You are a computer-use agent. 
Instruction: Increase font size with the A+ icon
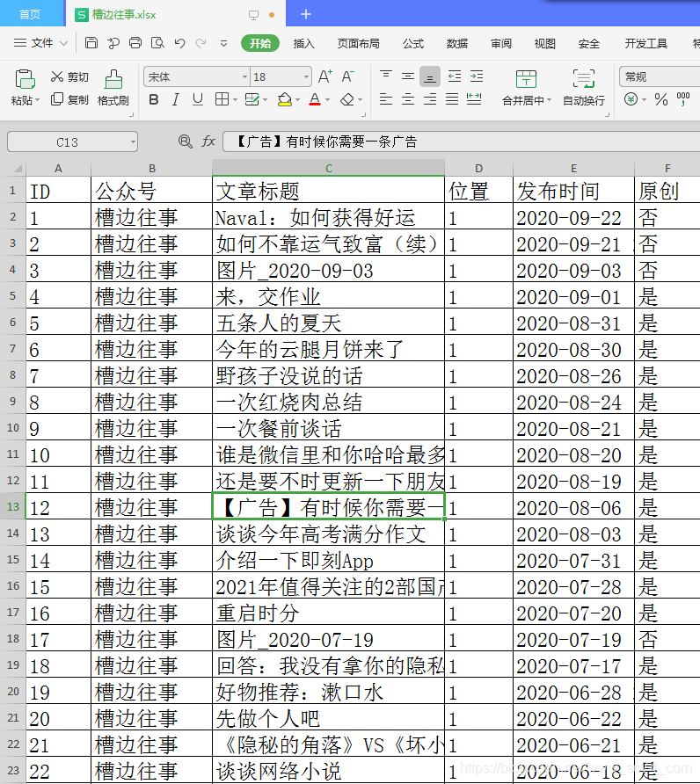324,77
